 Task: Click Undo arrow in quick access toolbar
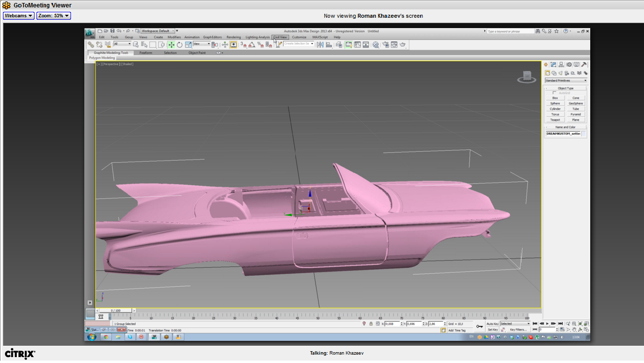119,31
